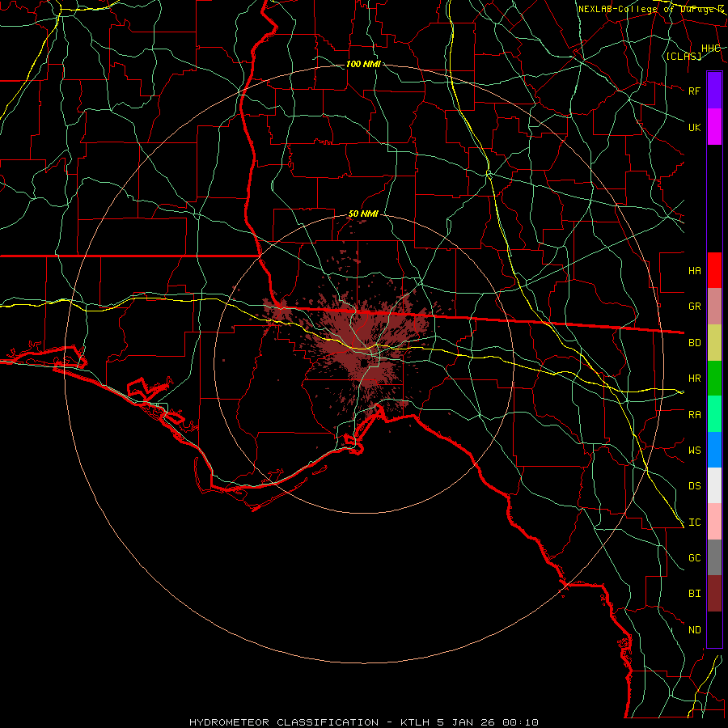This screenshot has height=728, width=728.
Task: Click the ND legend label
Action: click(x=695, y=629)
